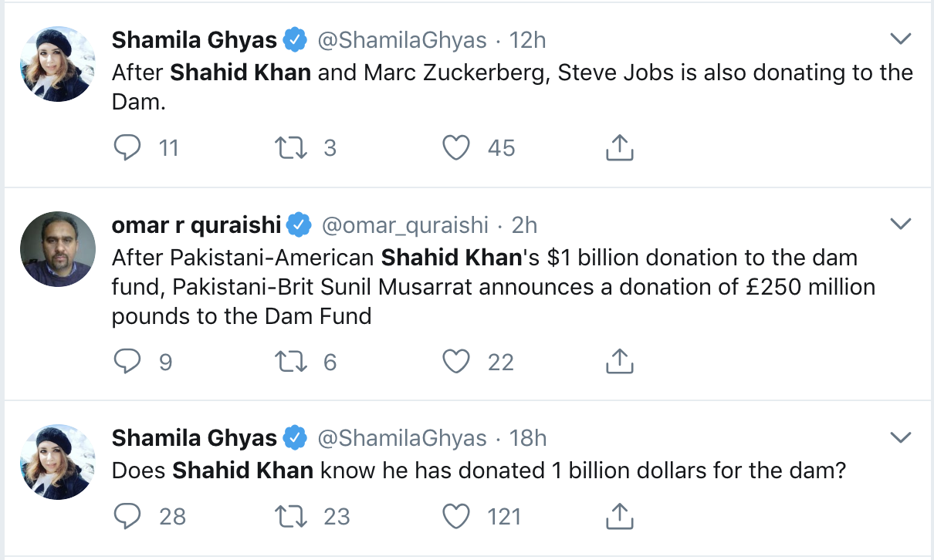
Task: Reply to omar r quraishi's tweet
Action: pyautogui.click(x=127, y=361)
